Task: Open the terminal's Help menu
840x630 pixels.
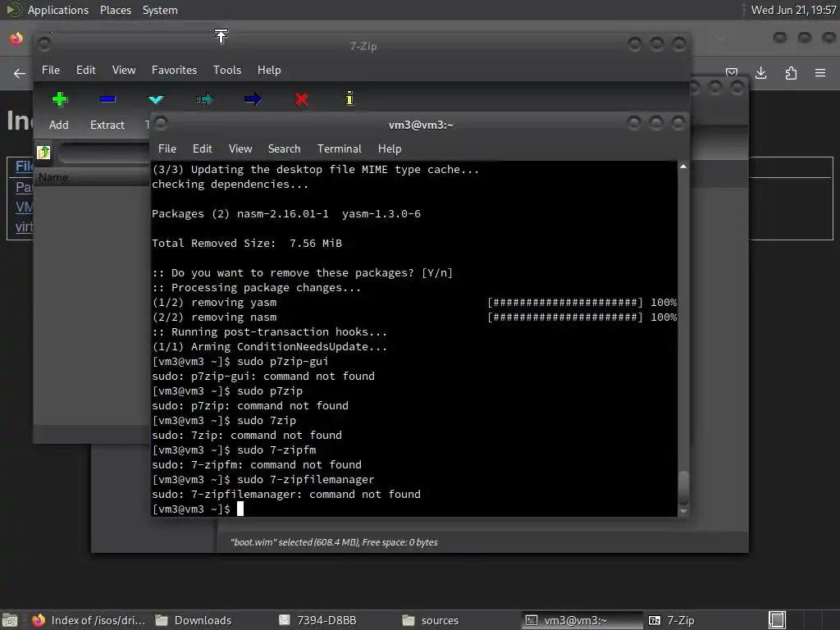Action: click(390, 149)
